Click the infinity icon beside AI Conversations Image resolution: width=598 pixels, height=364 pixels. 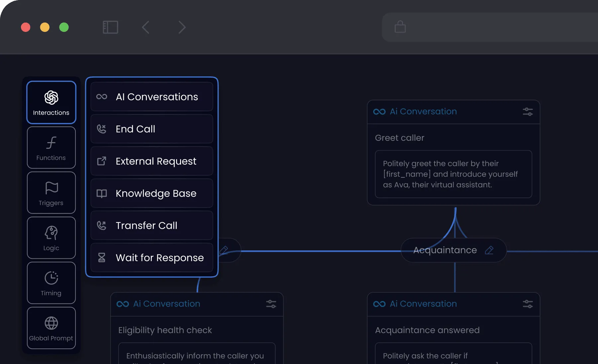102,97
